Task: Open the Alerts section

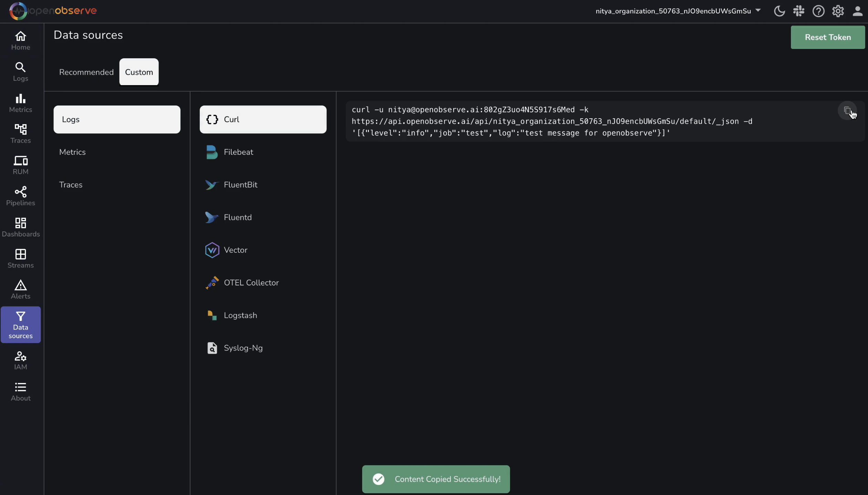Action: tap(20, 290)
